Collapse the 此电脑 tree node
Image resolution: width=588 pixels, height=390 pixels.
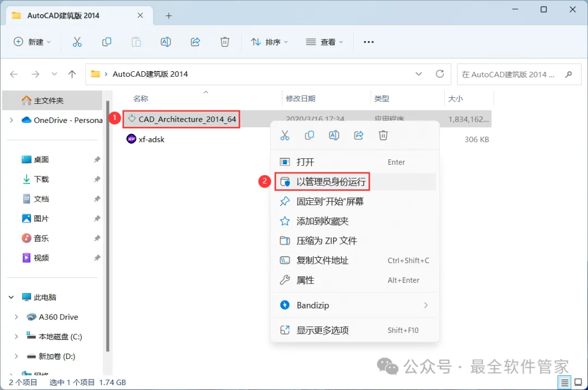[x=11, y=298]
